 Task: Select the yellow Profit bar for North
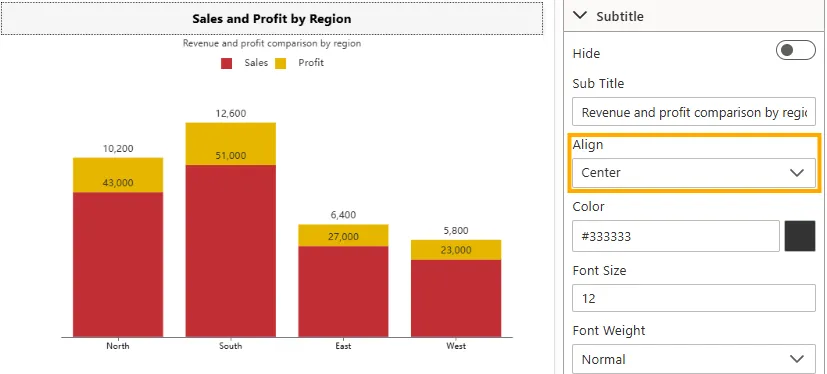tap(118, 175)
